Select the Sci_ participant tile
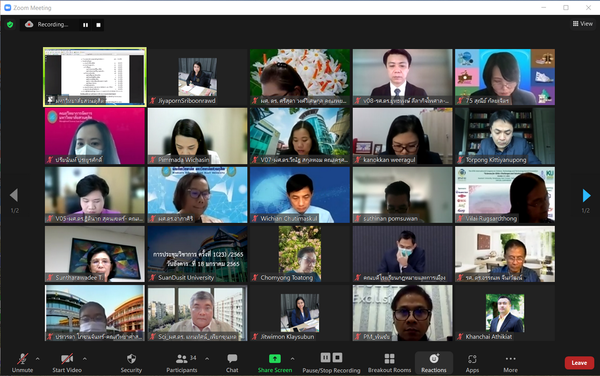 point(197,313)
